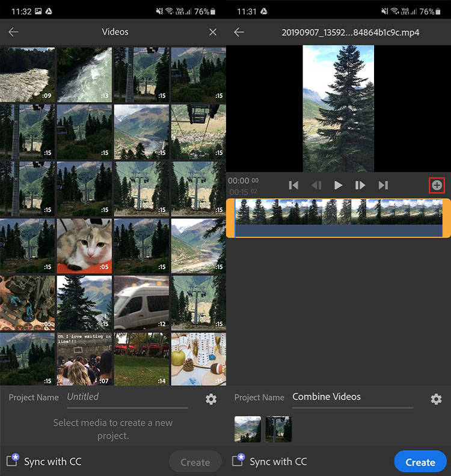This screenshot has width=451, height=476.
Task: Tap the Wi-Fi icon in the left status bar
Action: [169, 11]
